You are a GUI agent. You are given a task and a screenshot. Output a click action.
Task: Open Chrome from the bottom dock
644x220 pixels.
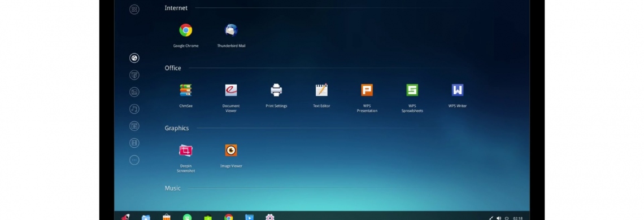[x=229, y=217]
